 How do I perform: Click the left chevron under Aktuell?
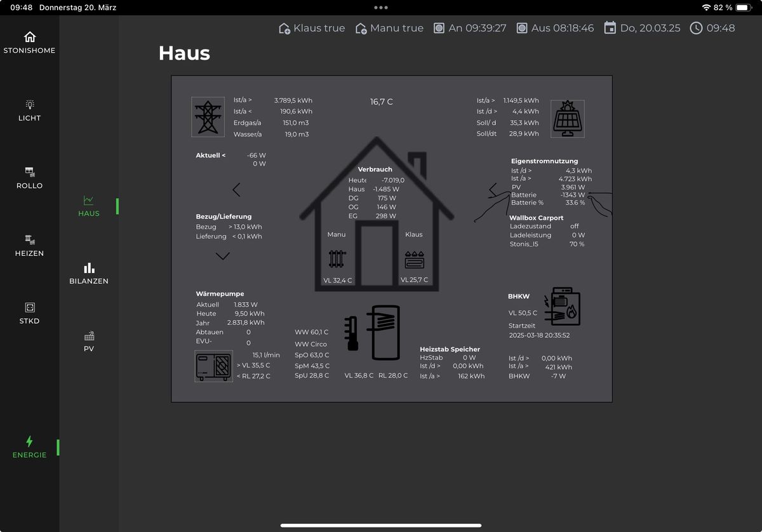[236, 189]
